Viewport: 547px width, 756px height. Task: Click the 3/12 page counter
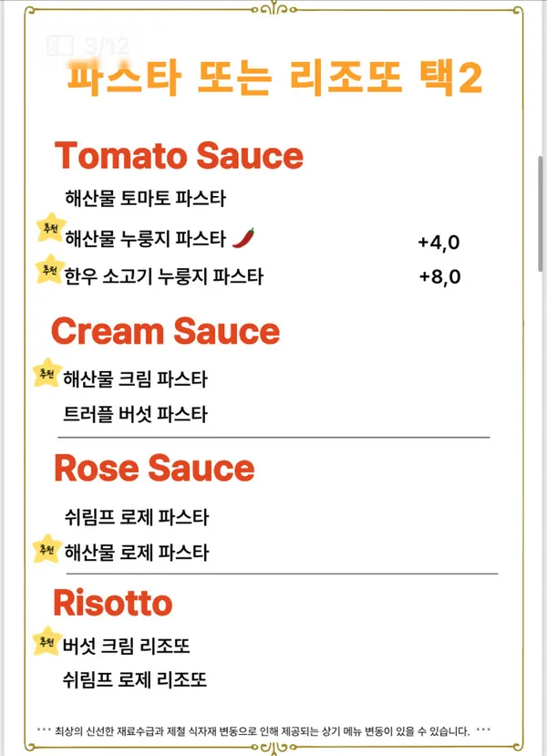coord(106,47)
